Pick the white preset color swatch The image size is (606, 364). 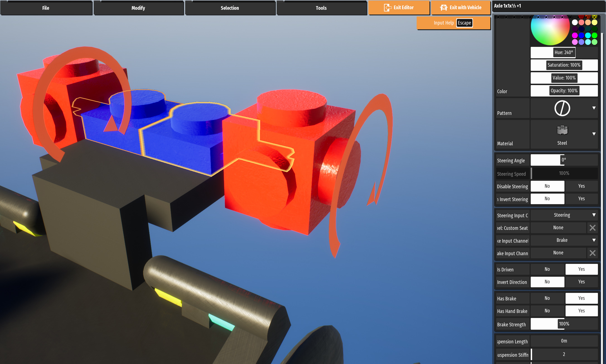(x=575, y=22)
